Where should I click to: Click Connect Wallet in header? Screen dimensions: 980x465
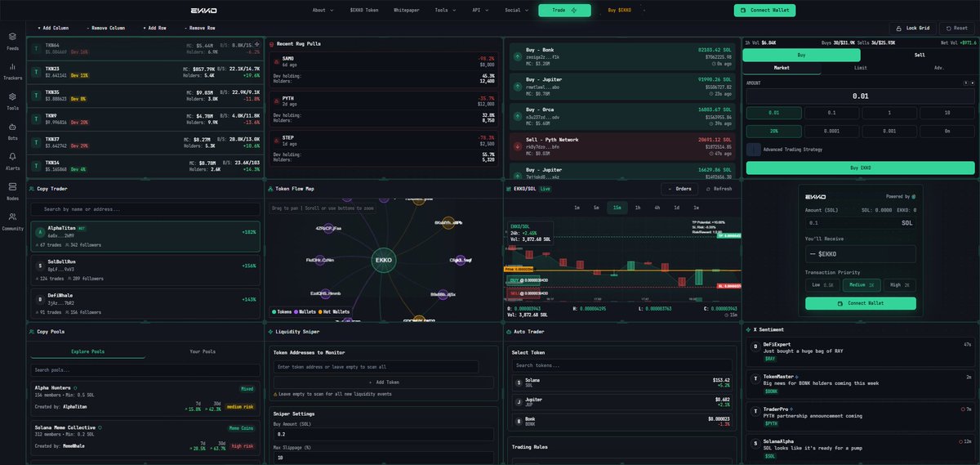pyautogui.click(x=764, y=11)
